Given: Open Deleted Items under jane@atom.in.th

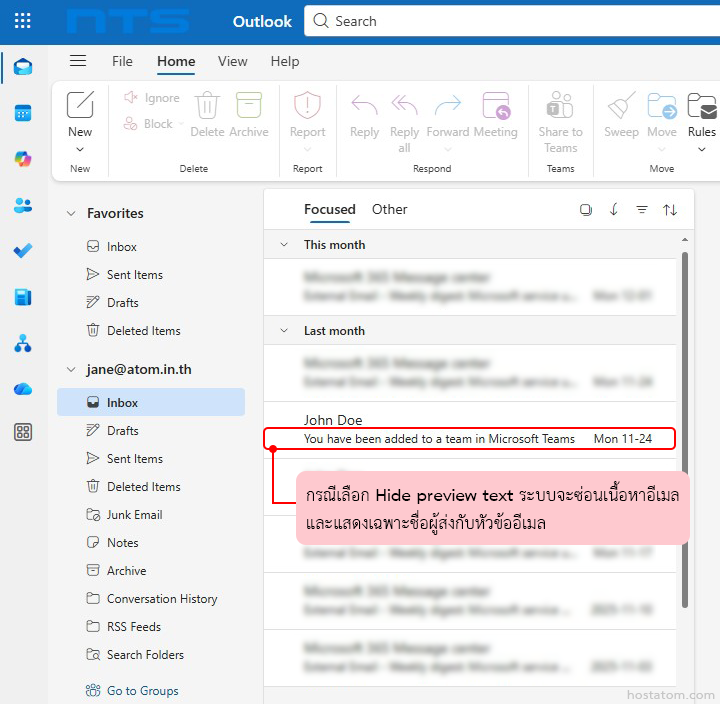Looking at the screenshot, I should click(x=151, y=486).
